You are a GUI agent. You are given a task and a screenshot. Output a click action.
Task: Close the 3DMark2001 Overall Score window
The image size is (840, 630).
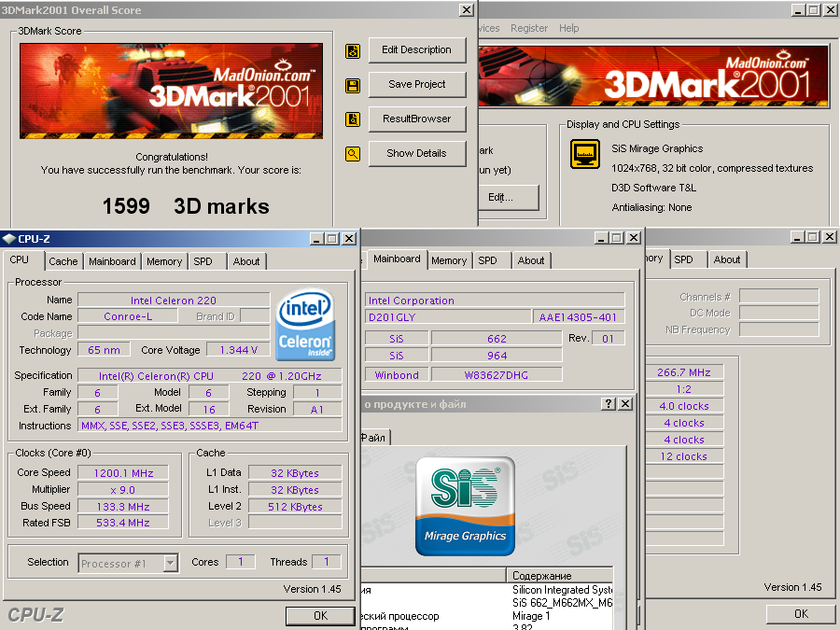pyautogui.click(x=467, y=9)
